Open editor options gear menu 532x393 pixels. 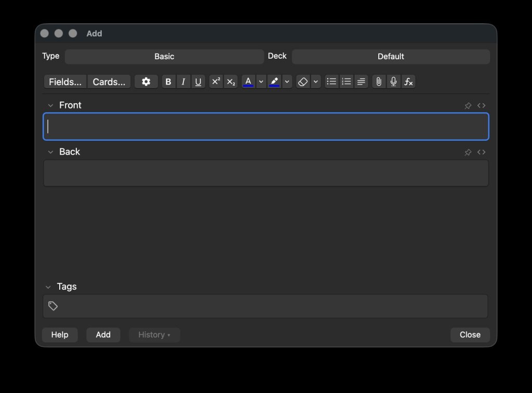pyautogui.click(x=146, y=82)
